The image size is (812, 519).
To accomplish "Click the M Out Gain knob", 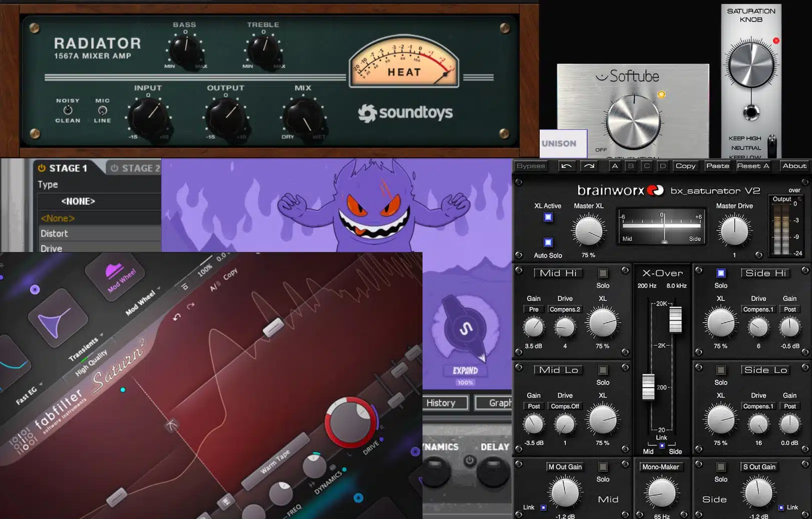I will [x=565, y=492].
